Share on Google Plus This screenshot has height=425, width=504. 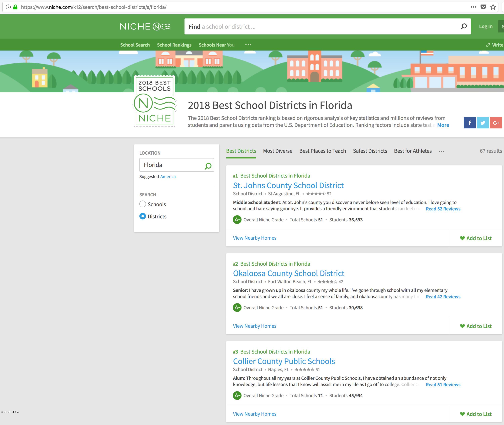(x=496, y=123)
